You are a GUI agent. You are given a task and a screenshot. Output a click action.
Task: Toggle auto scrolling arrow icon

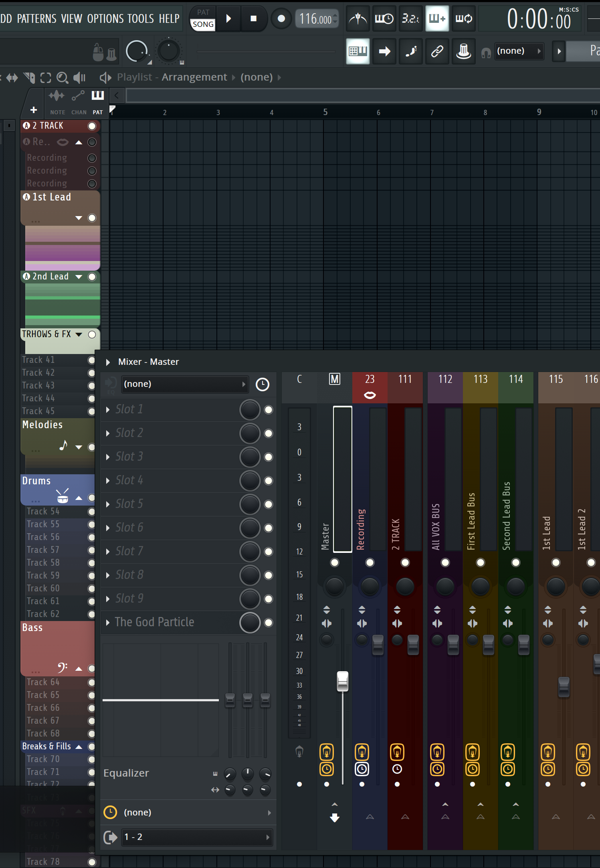tap(384, 51)
